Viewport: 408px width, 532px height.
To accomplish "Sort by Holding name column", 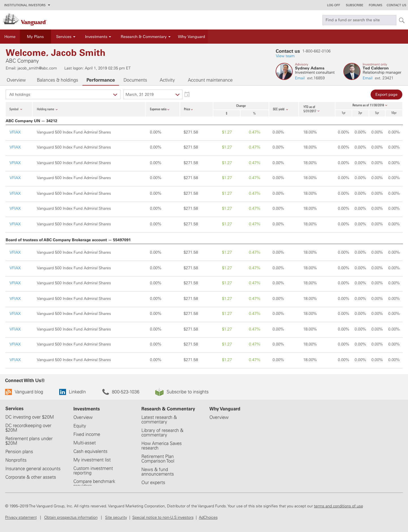I will pyautogui.click(x=47, y=109).
